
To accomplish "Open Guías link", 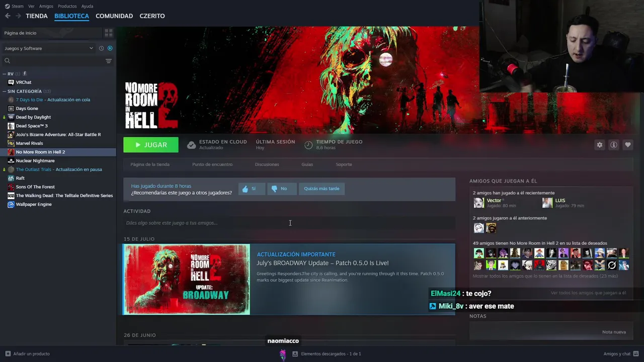I will click(x=307, y=164).
